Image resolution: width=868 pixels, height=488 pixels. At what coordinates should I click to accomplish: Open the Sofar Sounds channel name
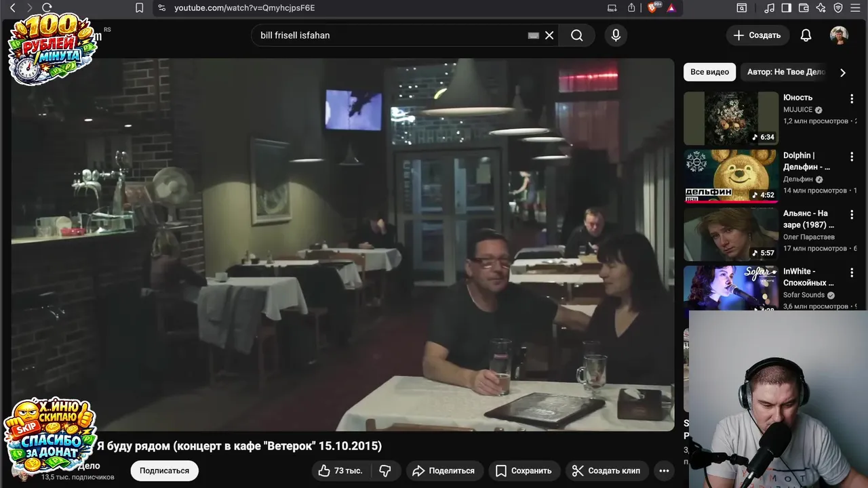coord(804,295)
